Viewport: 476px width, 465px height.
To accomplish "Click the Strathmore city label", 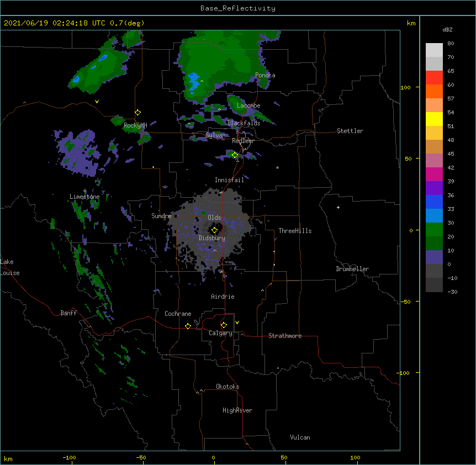I will 285,336.
